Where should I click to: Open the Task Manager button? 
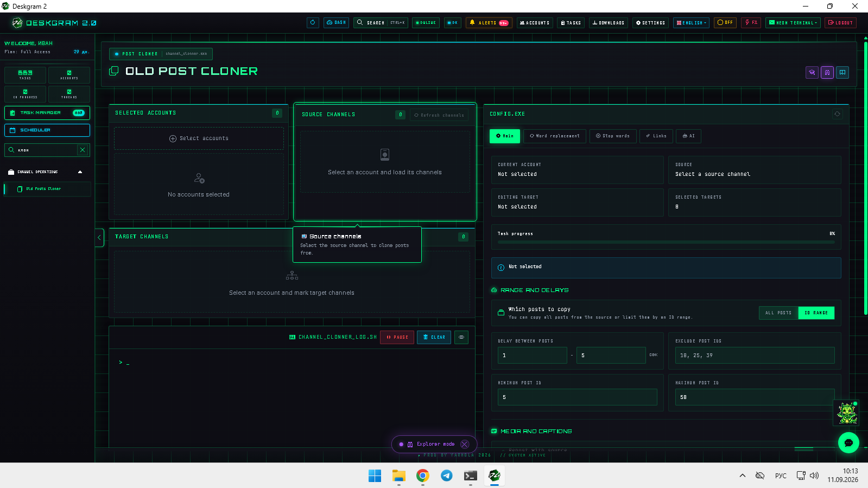[x=47, y=113]
